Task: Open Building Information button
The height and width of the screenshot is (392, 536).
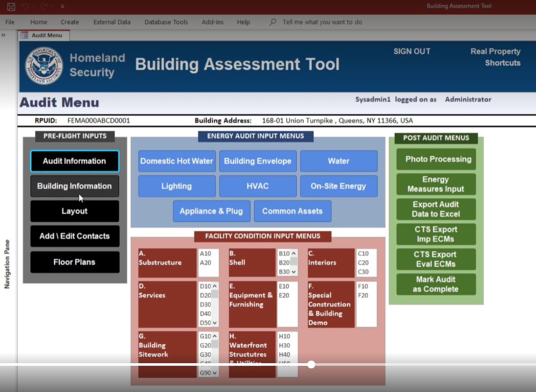Action: tap(75, 186)
